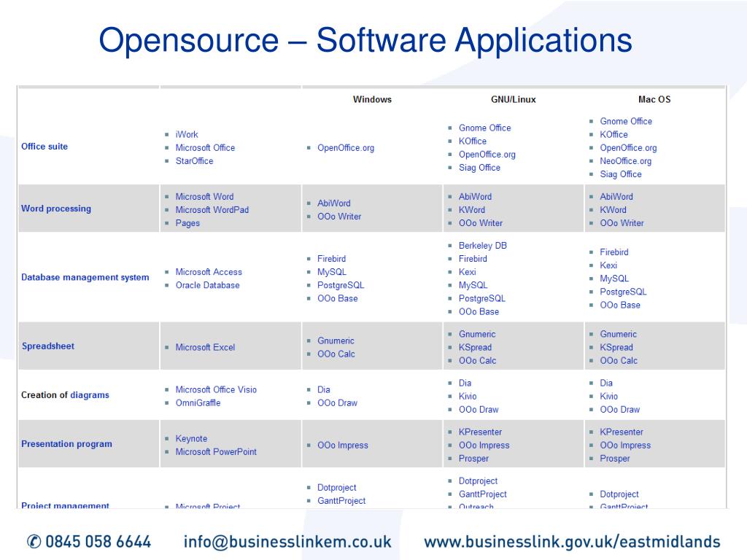The height and width of the screenshot is (560, 747).
Task: Open Kivio in the GNU/Linux column
Action: point(468,396)
